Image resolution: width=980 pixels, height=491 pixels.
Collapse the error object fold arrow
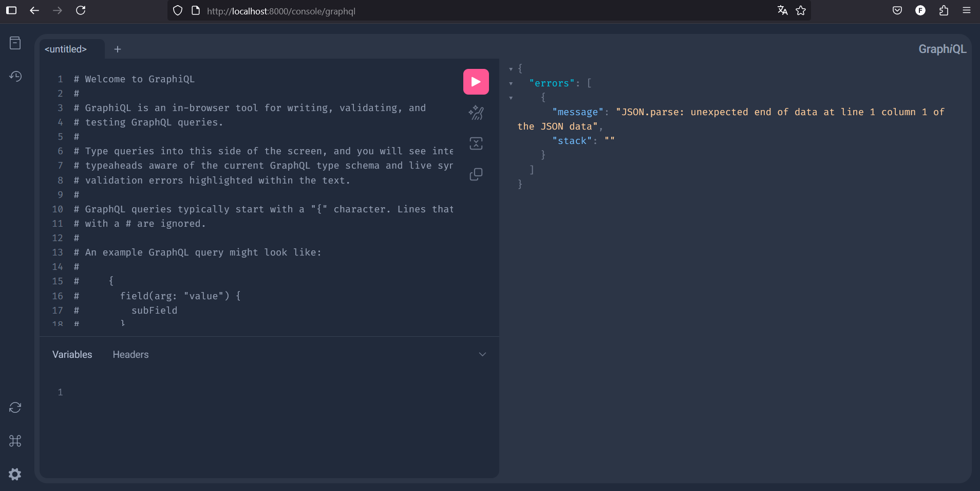click(x=511, y=98)
